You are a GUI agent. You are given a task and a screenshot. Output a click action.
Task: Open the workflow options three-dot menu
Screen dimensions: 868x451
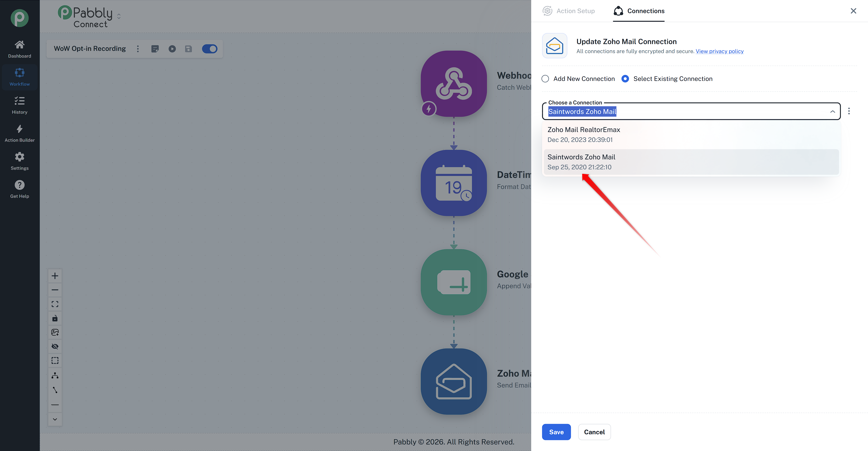[x=138, y=49]
